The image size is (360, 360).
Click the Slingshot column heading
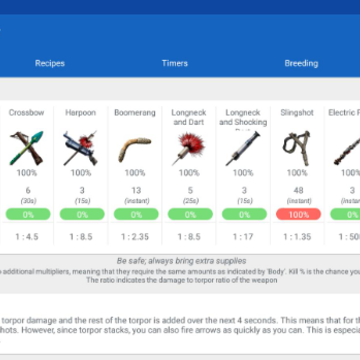(x=297, y=113)
